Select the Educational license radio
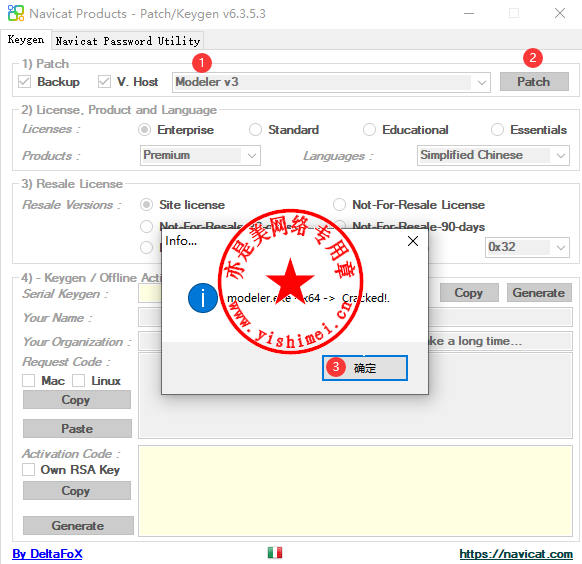Viewport: 582px width, 564px height. pyautogui.click(x=369, y=130)
